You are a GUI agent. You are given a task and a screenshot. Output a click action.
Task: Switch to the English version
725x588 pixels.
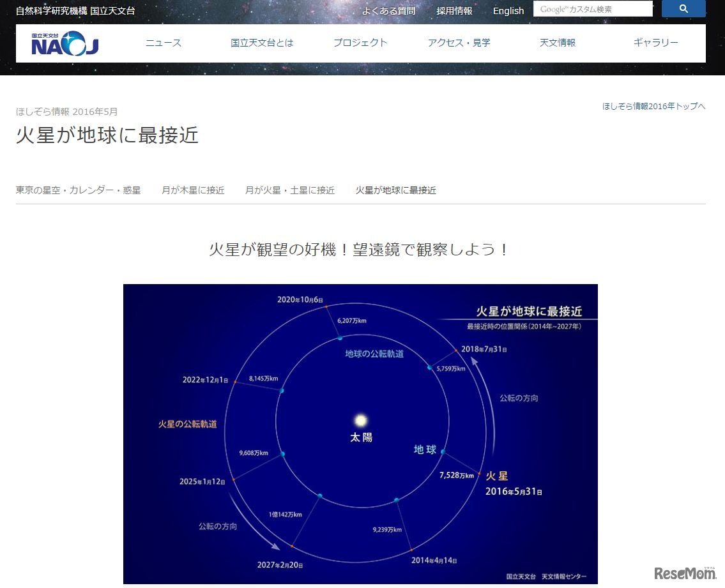tap(508, 10)
